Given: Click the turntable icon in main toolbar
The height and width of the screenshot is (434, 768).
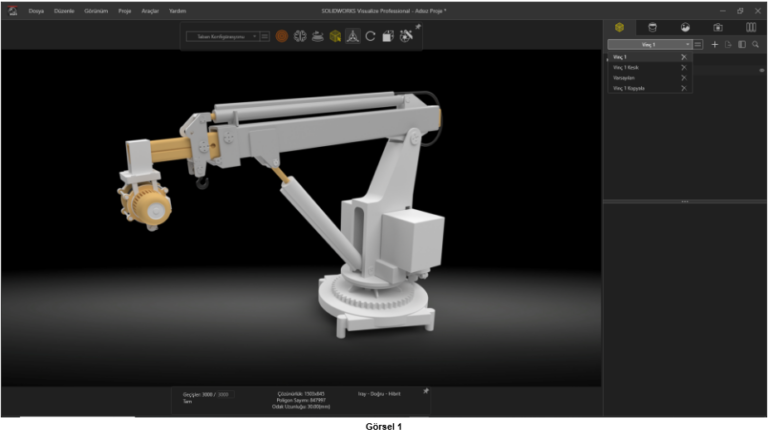Looking at the screenshot, I should [317, 36].
